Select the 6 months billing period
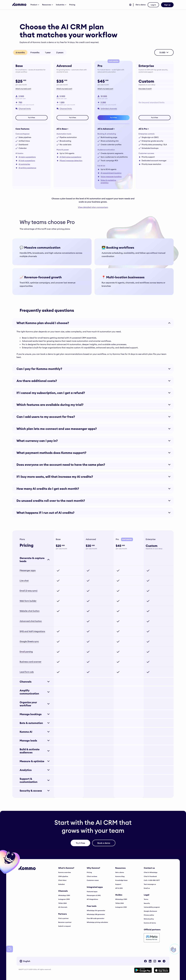The width and height of the screenshot is (186, 980). [20, 52]
